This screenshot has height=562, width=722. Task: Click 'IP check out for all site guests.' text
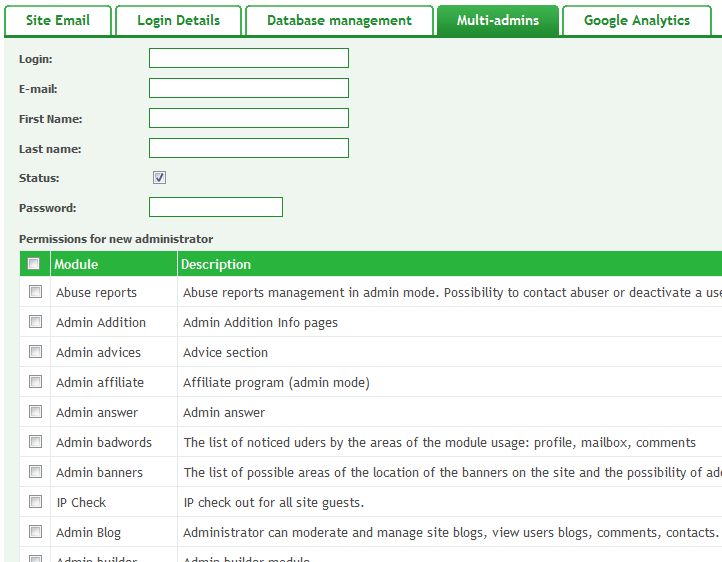click(x=274, y=503)
